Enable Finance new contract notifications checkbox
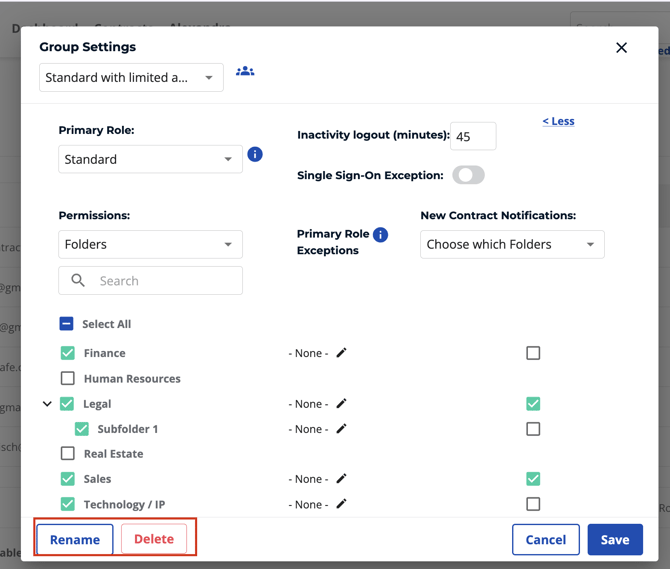Image resolution: width=670 pixels, height=569 pixels. pos(533,353)
